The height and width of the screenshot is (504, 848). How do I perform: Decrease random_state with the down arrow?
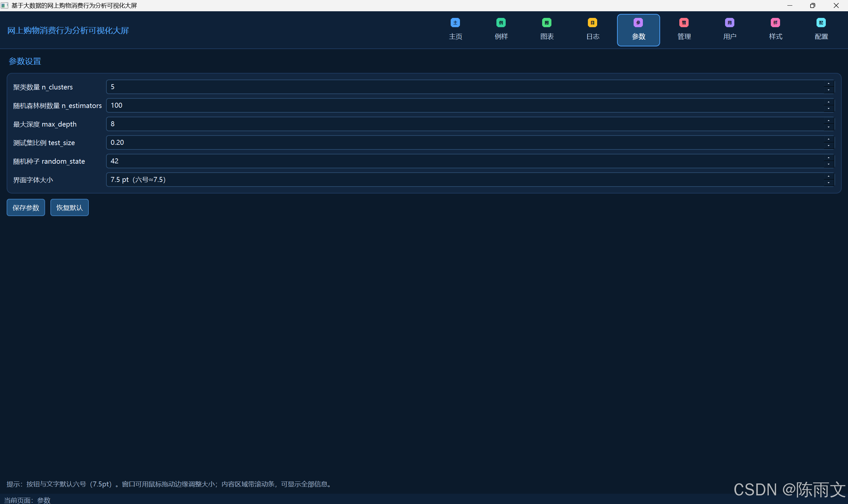coord(828,164)
